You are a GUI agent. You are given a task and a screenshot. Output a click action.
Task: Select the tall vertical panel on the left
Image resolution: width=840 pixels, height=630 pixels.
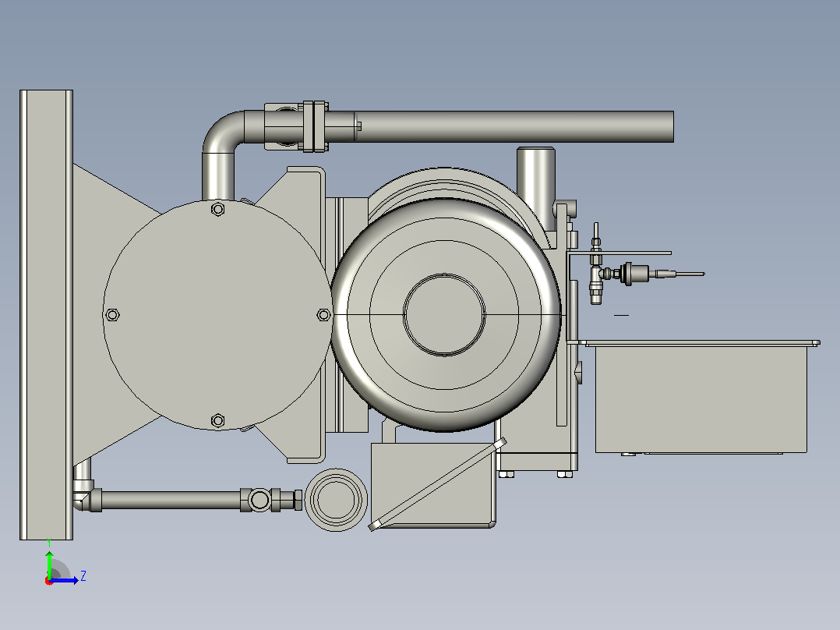click(x=46, y=315)
